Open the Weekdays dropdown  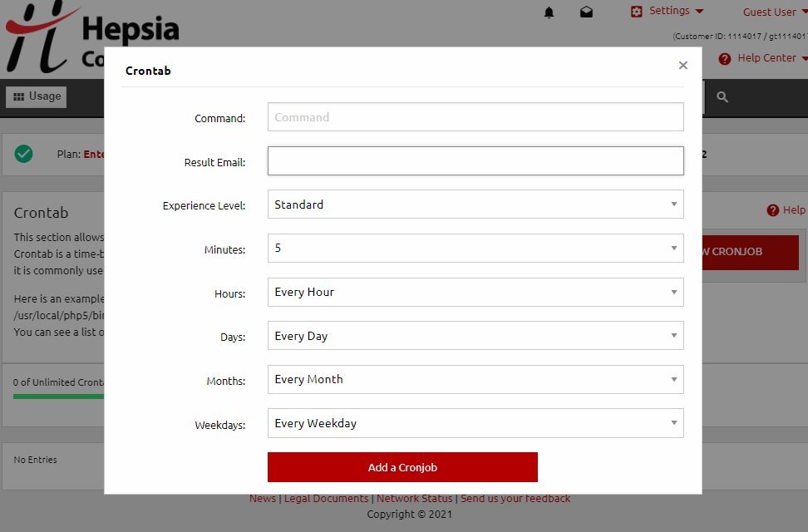(475, 423)
